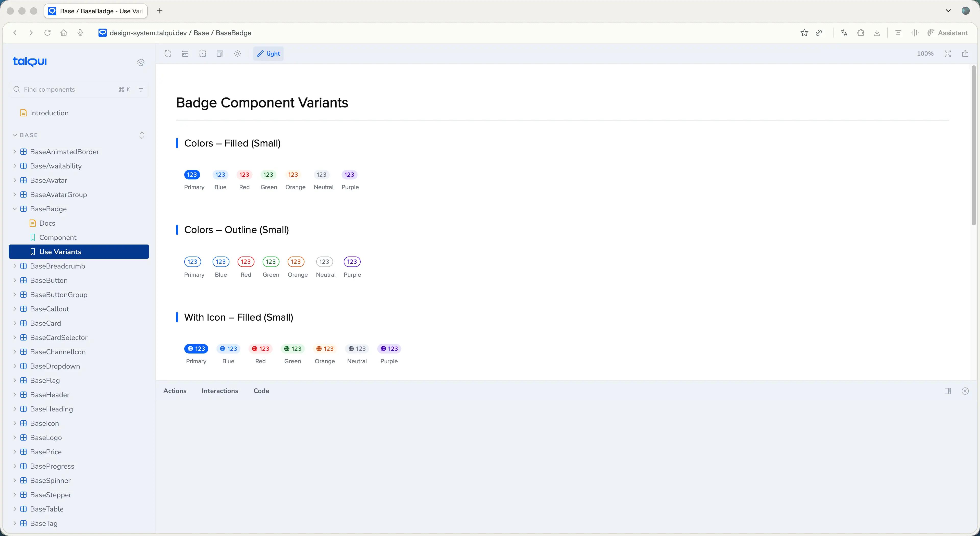
Task: Open browser downloads icon
Action: (877, 33)
